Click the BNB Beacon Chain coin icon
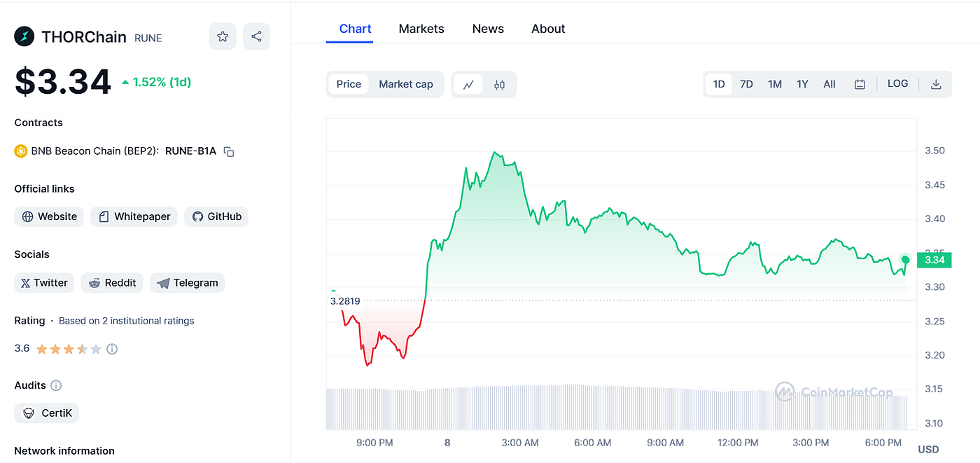 click(21, 151)
